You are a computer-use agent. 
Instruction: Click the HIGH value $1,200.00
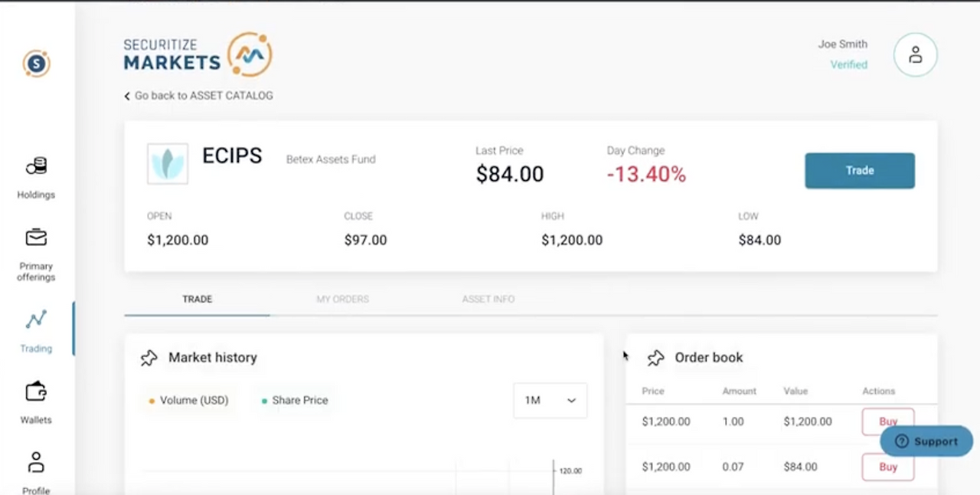coord(572,241)
